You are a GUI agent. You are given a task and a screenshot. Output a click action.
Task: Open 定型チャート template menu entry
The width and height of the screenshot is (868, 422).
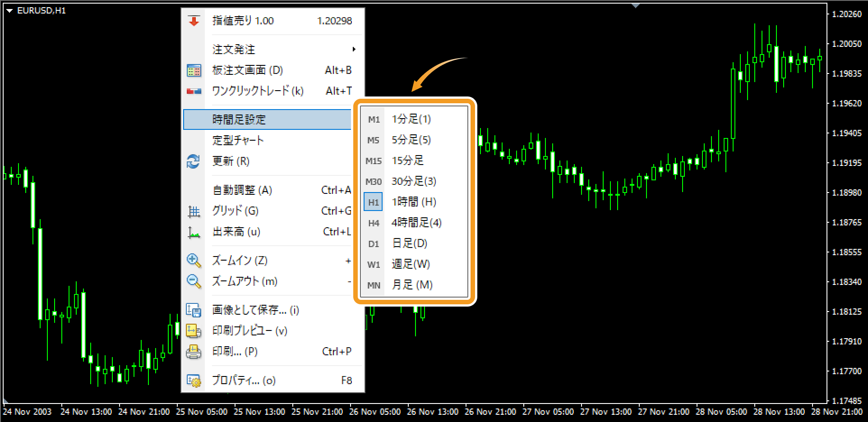(x=267, y=140)
